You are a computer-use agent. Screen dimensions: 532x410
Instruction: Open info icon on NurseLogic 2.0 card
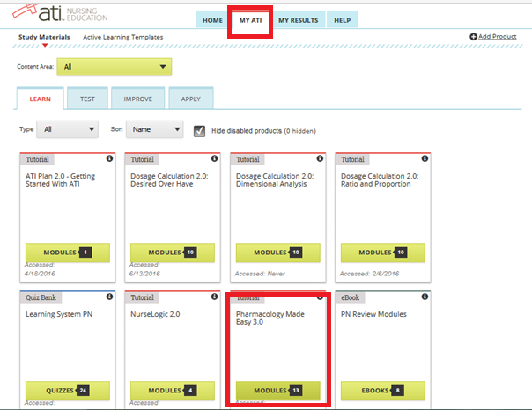(x=214, y=297)
